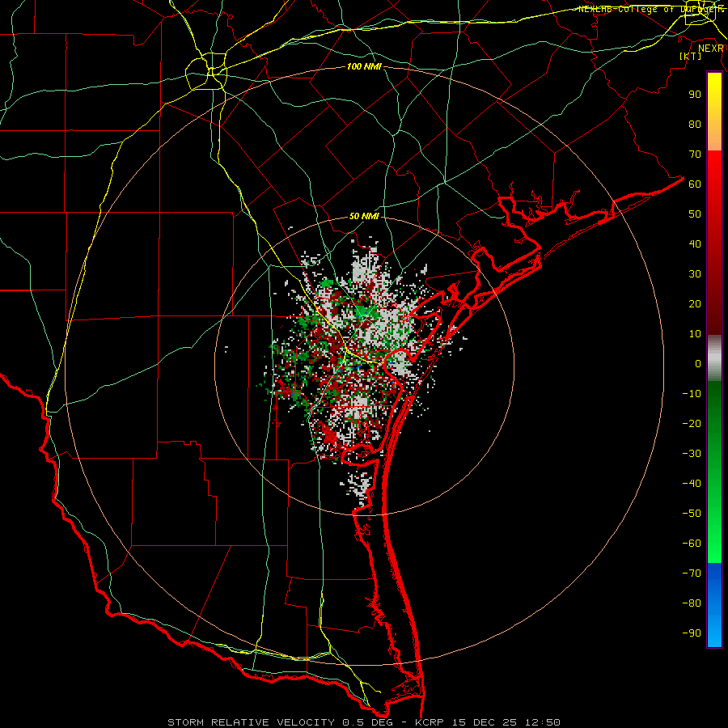728x728 pixels.
Task: Click the "-40" value on velocity scale
Action: click(x=692, y=484)
